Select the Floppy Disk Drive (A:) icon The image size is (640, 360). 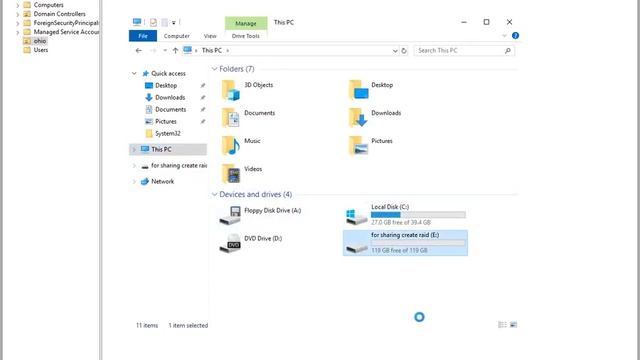coord(230,215)
